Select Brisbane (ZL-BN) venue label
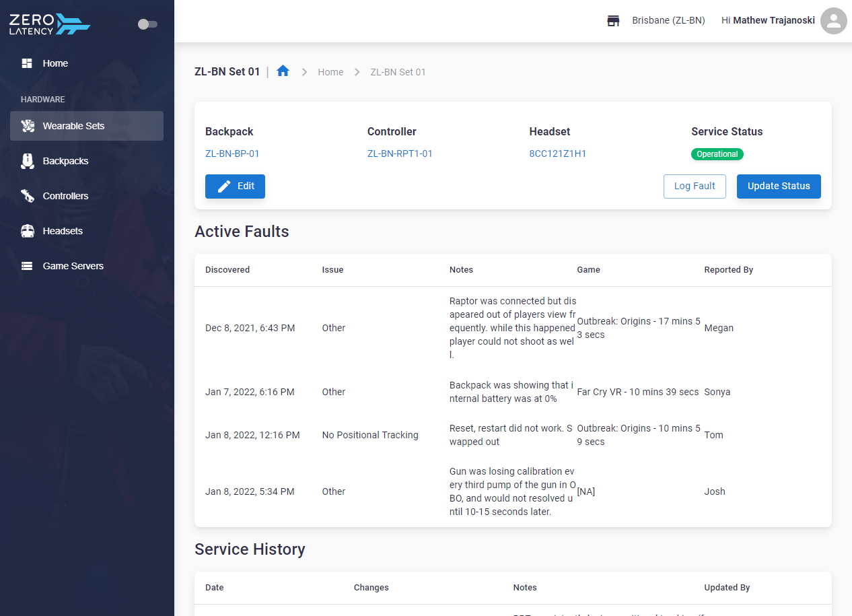This screenshot has height=616, width=852. coord(668,21)
